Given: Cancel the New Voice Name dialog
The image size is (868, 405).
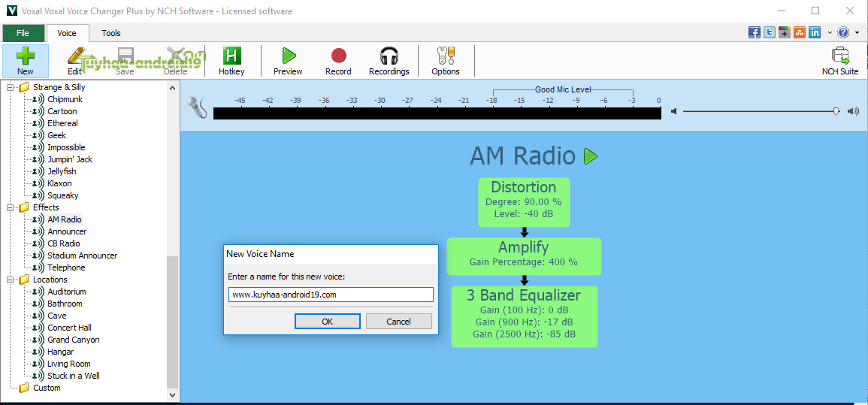Looking at the screenshot, I should 398,322.
